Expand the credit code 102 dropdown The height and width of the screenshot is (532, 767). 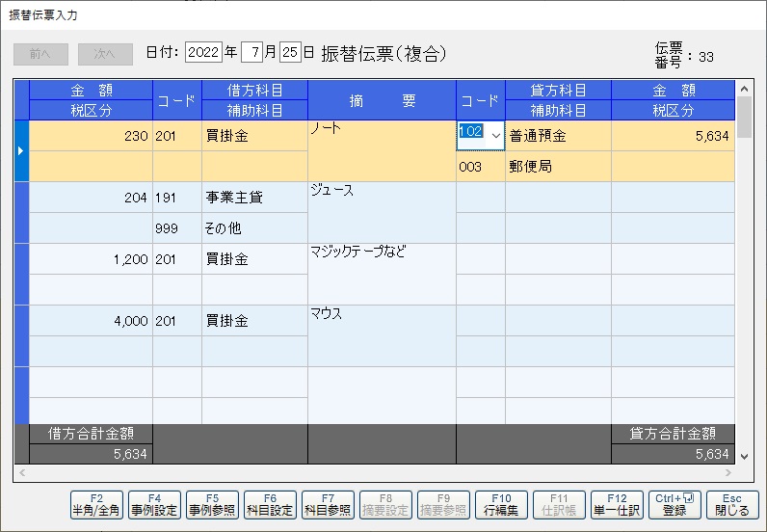[495, 136]
